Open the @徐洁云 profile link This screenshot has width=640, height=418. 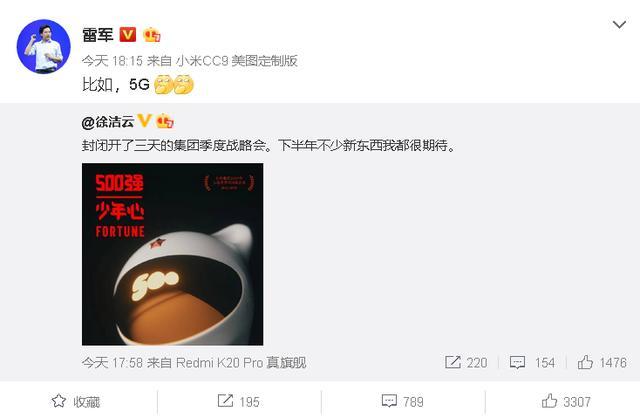point(108,122)
